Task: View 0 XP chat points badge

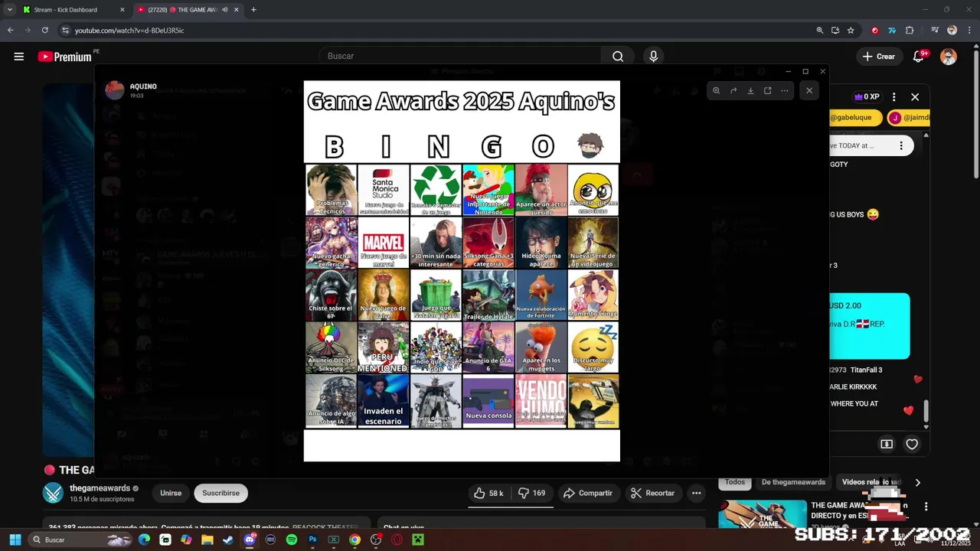Action: (x=867, y=97)
